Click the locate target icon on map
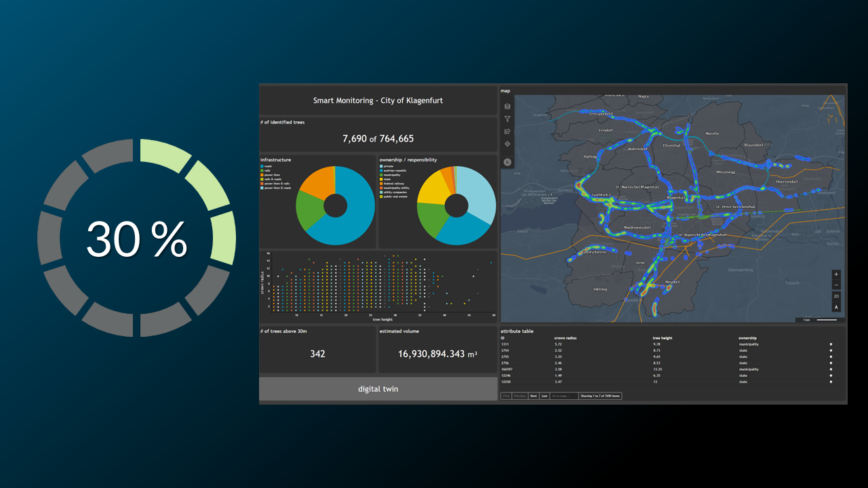Image resolution: width=868 pixels, height=488 pixels. point(507,144)
